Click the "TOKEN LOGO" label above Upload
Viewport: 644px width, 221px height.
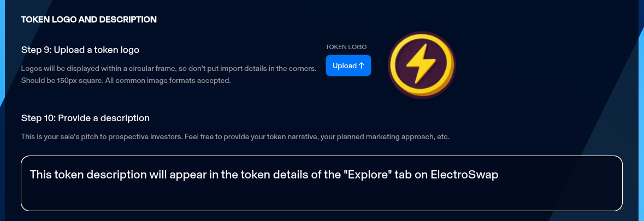[x=346, y=47]
